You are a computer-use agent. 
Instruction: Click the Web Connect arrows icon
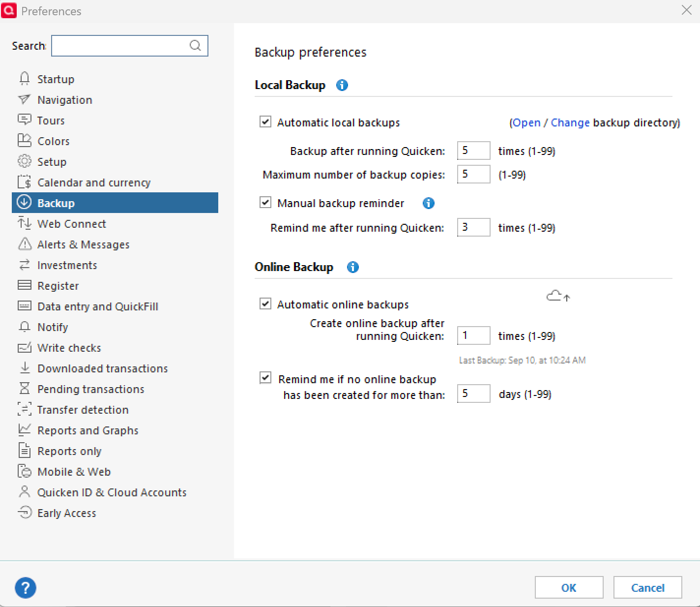point(24,223)
